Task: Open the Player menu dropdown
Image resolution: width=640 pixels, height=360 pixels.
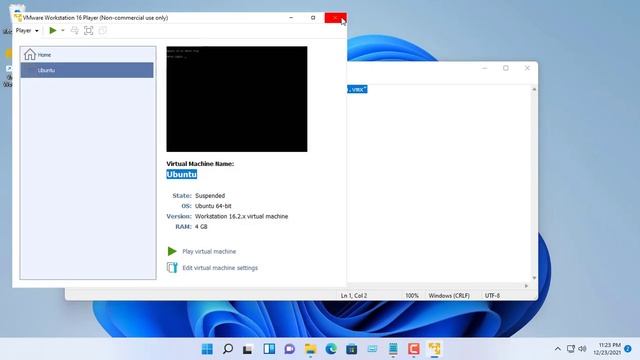Action: (27, 31)
